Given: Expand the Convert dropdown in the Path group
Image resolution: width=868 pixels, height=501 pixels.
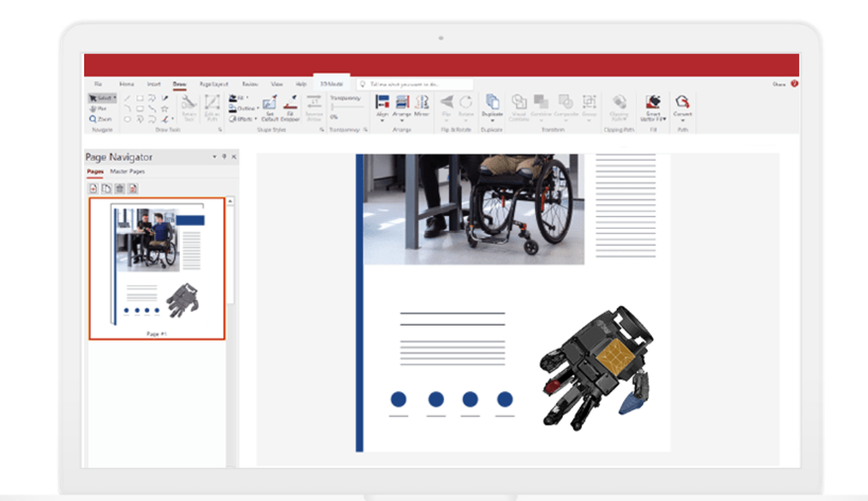Looking at the screenshot, I should [681, 120].
